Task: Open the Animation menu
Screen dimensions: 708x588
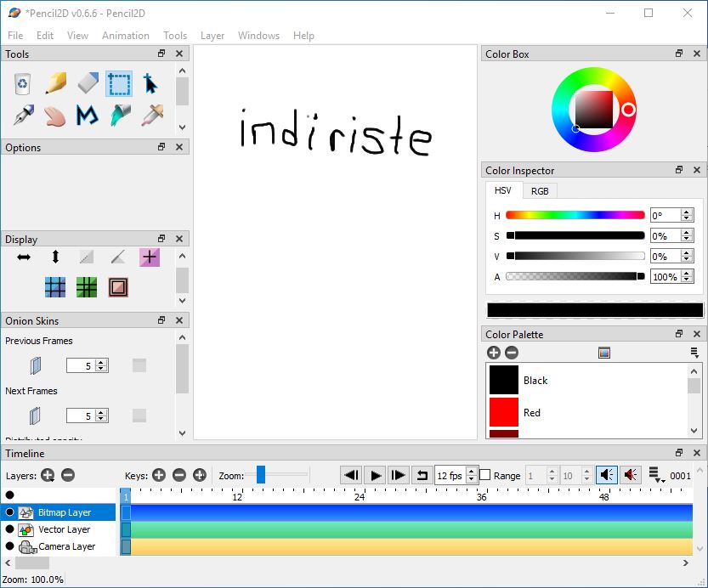Action: click(x=126, y=36)
